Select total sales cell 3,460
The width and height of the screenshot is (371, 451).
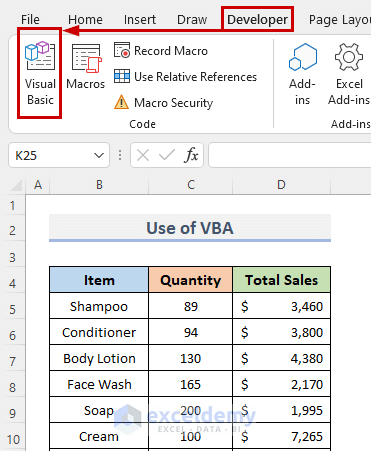pos(282,306)
